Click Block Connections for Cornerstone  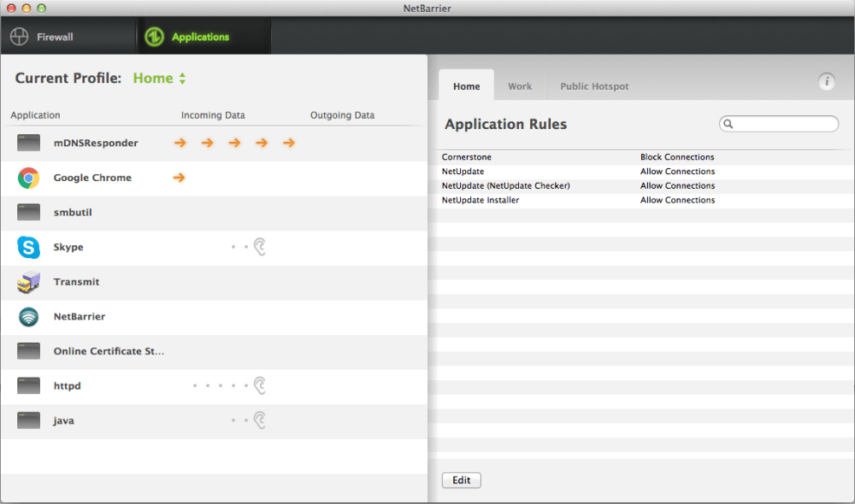click(x=677, y=157)
